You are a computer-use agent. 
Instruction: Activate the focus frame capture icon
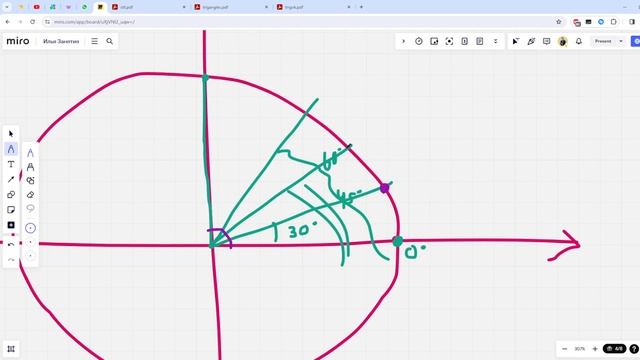pyautogui.click(x=449, y=41)
